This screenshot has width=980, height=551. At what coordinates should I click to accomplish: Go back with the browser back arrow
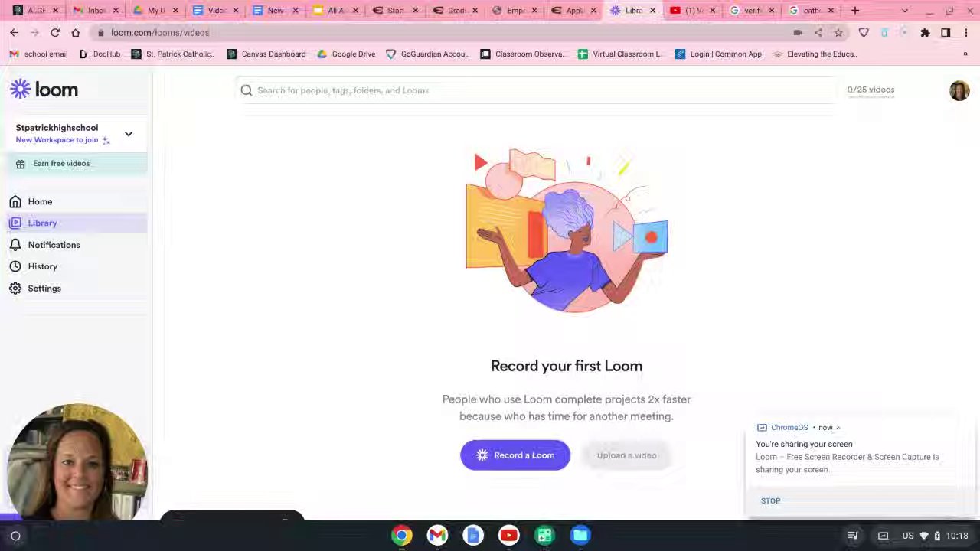pyautogui.click(x=14, y=33)
